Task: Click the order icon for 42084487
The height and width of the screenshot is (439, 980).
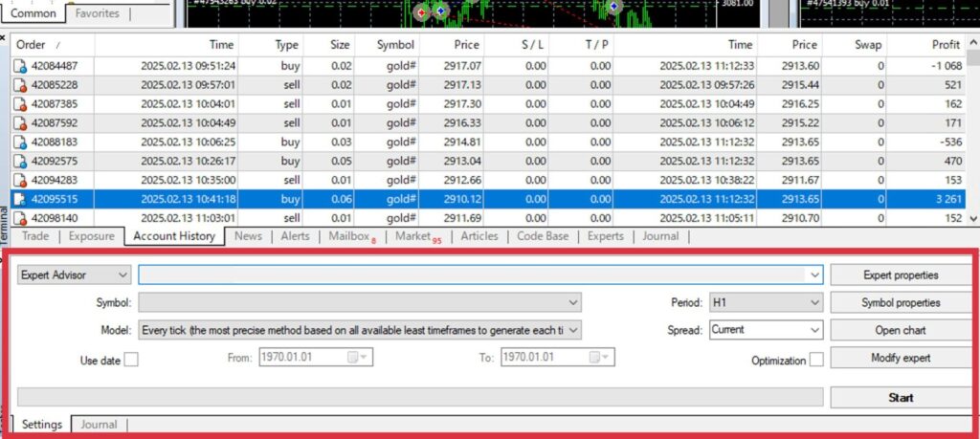Action: [20, 66]
